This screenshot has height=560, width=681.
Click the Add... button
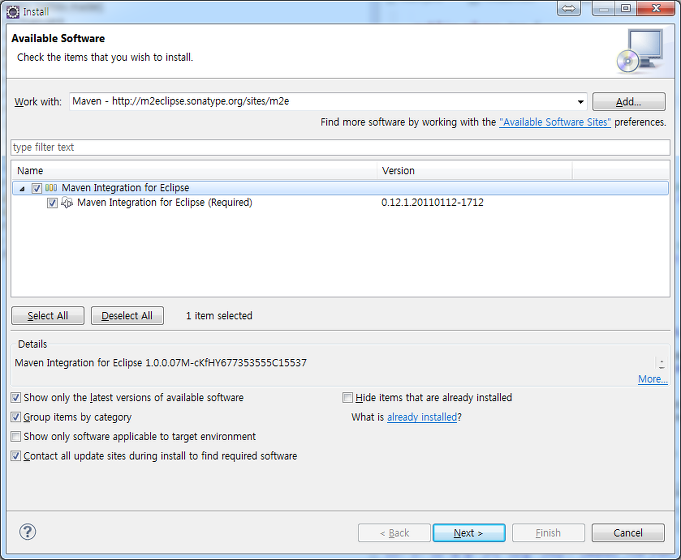[x=628, y=102]
